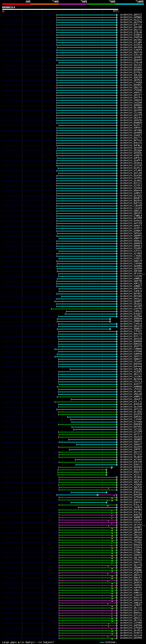Click the UniRef100_C0KKI5 entry
Screen dimensions: 146x644
(131, 595)
